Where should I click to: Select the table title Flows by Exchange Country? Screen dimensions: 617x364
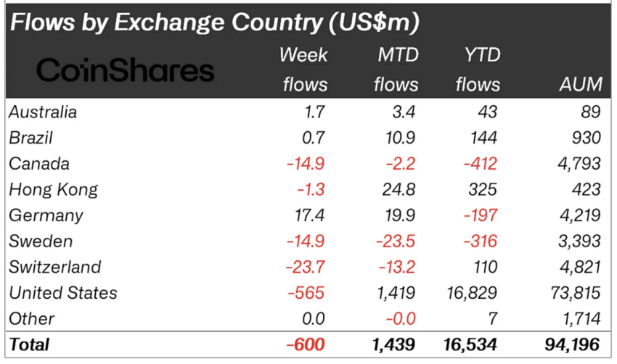(x=214, y=22)
